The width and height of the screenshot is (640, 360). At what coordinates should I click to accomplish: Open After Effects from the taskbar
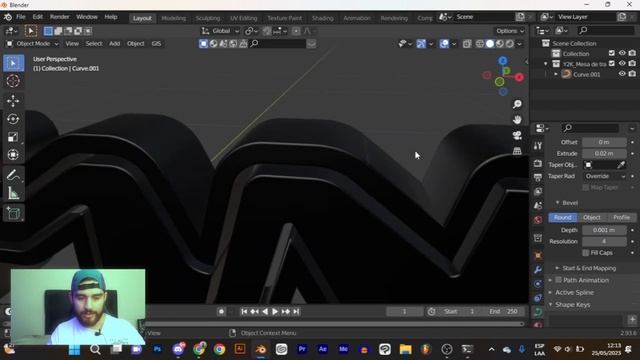point(322,349)
